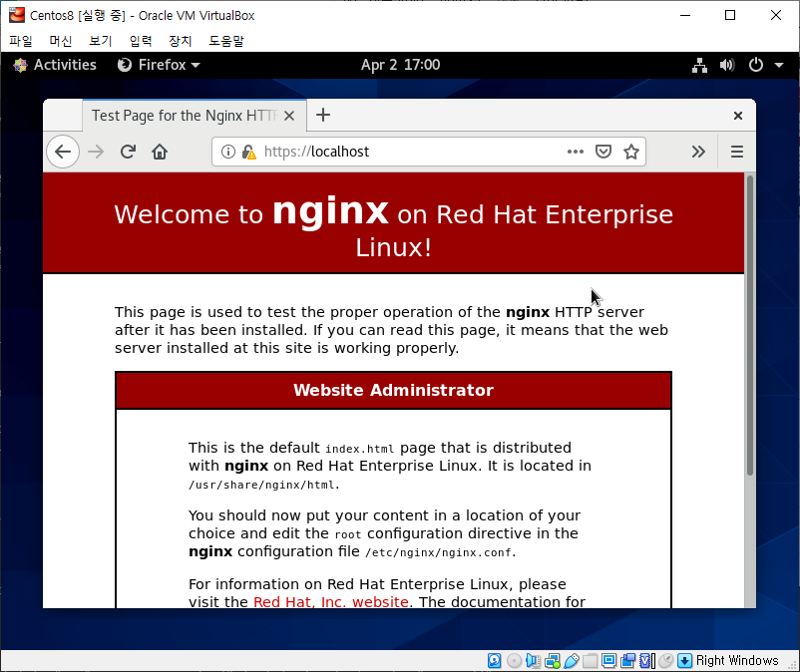This screenshot has width=800, height=672.
Task: Show site information via the info icon
Action: tap(228, 152)
